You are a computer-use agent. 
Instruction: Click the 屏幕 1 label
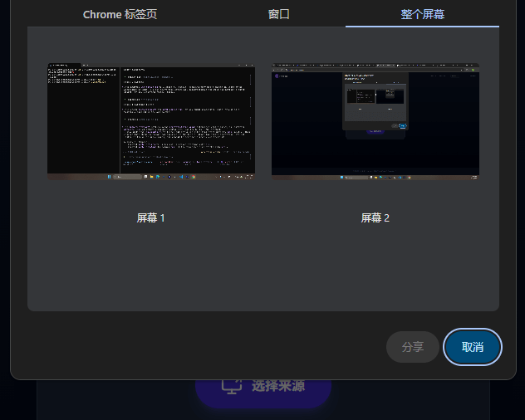150,217
